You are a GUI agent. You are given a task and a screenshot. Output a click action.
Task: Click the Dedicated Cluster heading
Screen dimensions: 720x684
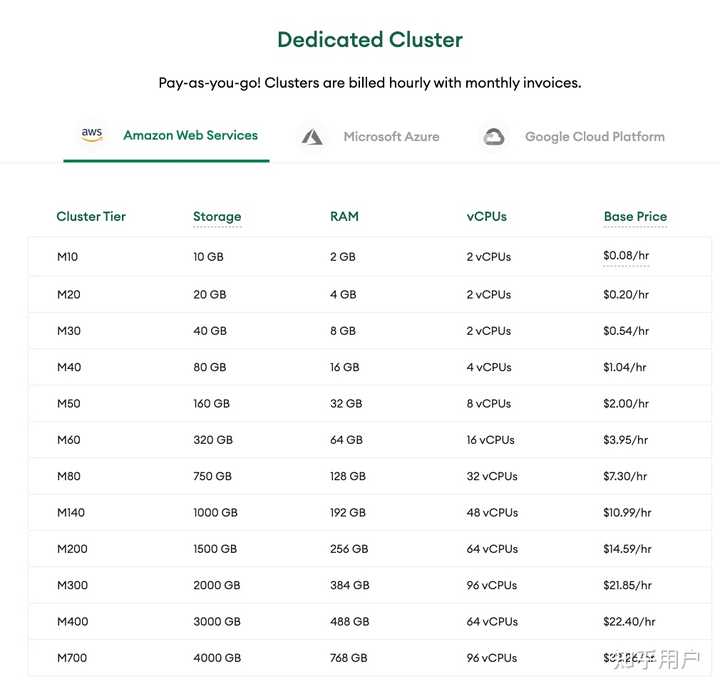point(370,40)
